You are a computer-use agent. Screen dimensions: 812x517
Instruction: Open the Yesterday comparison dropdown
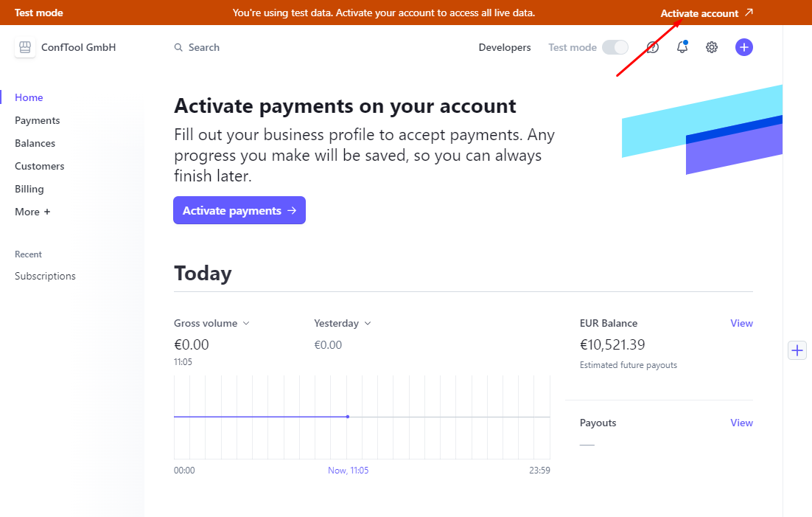coord(343,323)
